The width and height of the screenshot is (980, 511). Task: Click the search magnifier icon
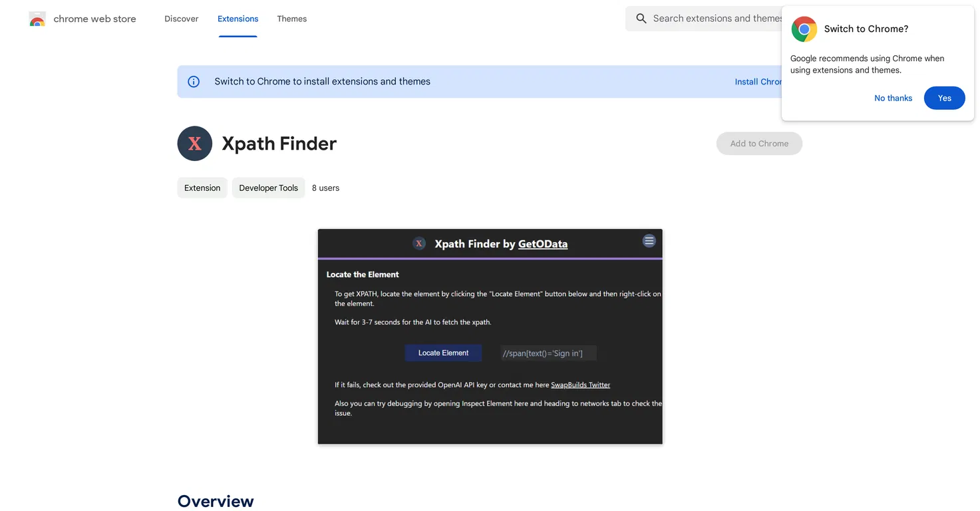[x=641, y=19]
